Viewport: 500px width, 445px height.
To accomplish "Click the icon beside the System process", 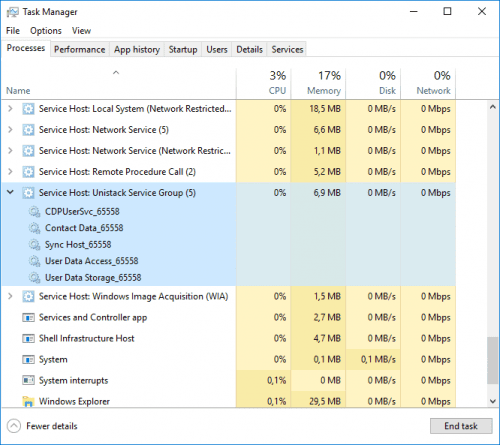I will point(28,360).
